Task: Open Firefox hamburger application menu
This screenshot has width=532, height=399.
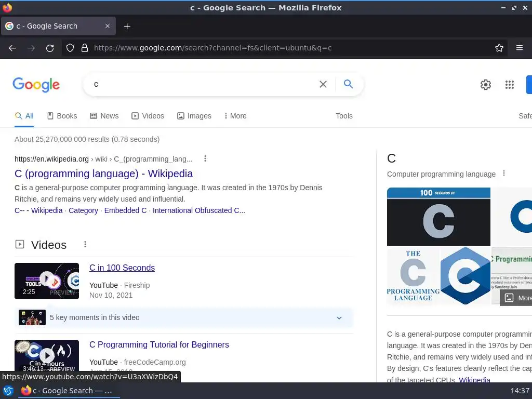Action: [520, 48]
